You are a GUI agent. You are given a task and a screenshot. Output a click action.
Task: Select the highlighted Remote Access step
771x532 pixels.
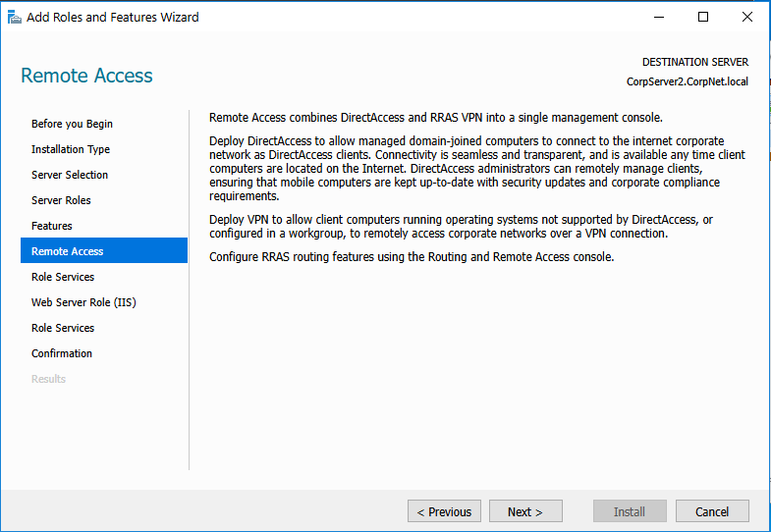[67, 251]
